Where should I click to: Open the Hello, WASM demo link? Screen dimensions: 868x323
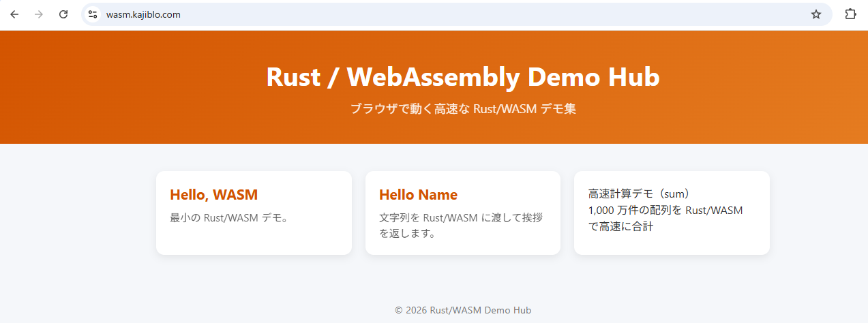[x=213, y=195]
